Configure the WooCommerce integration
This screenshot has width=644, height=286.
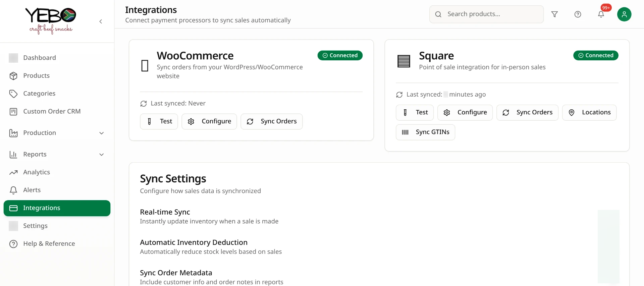tap(209, 121)
